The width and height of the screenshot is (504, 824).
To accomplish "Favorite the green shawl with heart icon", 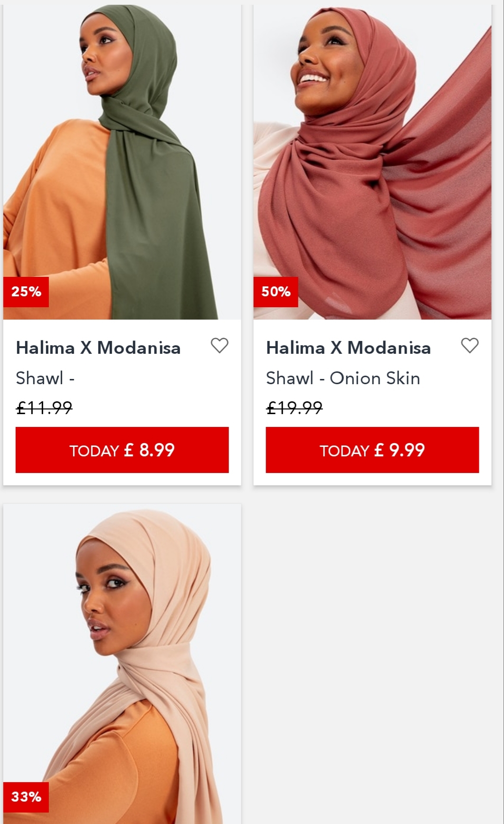I will tap(219, 346).
